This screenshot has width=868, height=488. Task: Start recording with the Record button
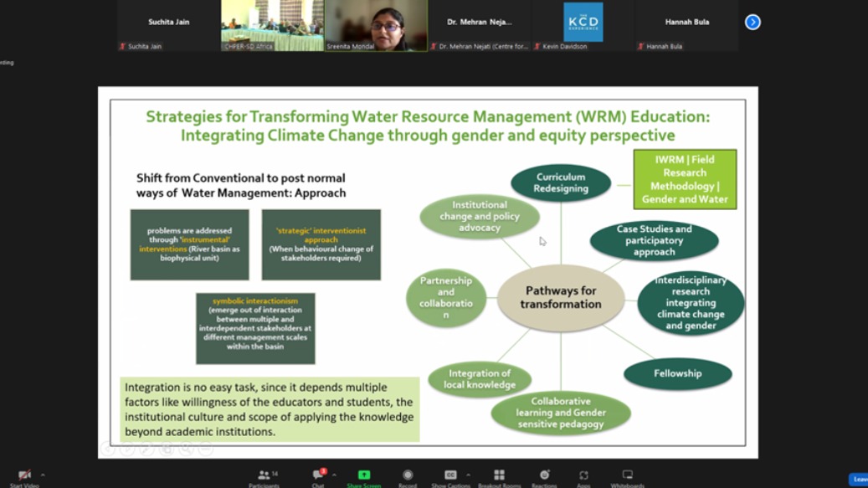408,475
